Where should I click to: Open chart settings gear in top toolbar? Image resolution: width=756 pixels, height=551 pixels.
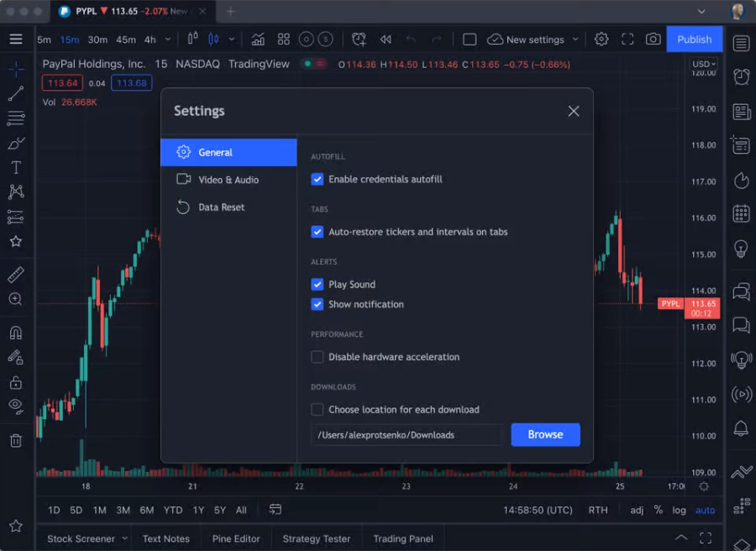(601, 39)
